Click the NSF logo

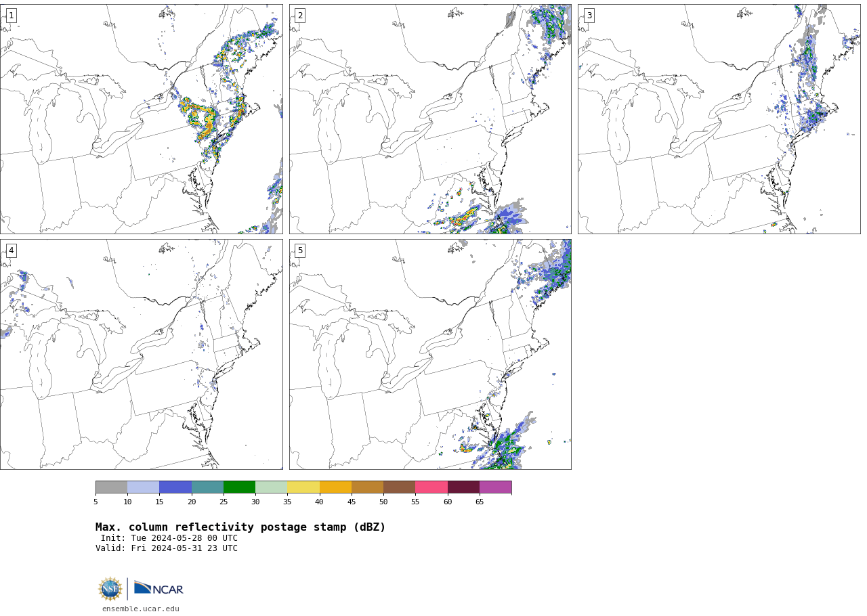(x=110, y=589)
